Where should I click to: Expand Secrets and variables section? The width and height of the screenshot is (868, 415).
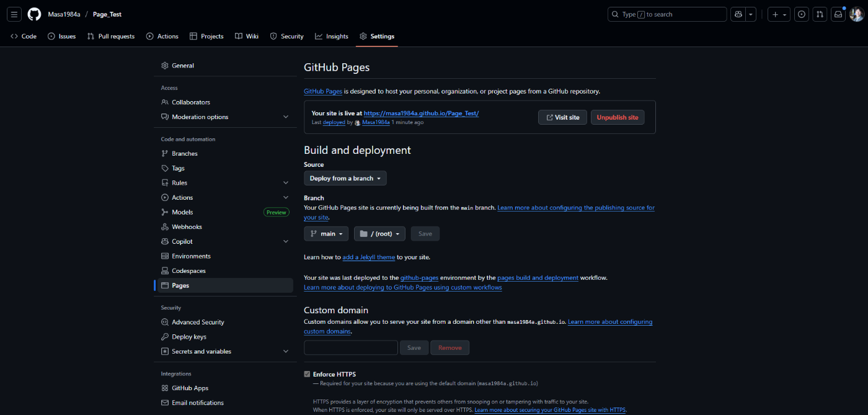(x=286, y=352)
